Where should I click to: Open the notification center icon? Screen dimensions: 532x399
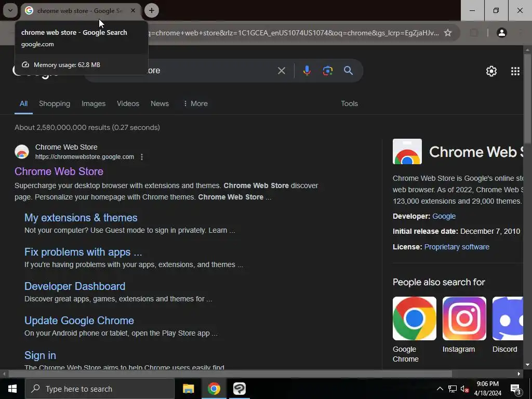point(515,389)
